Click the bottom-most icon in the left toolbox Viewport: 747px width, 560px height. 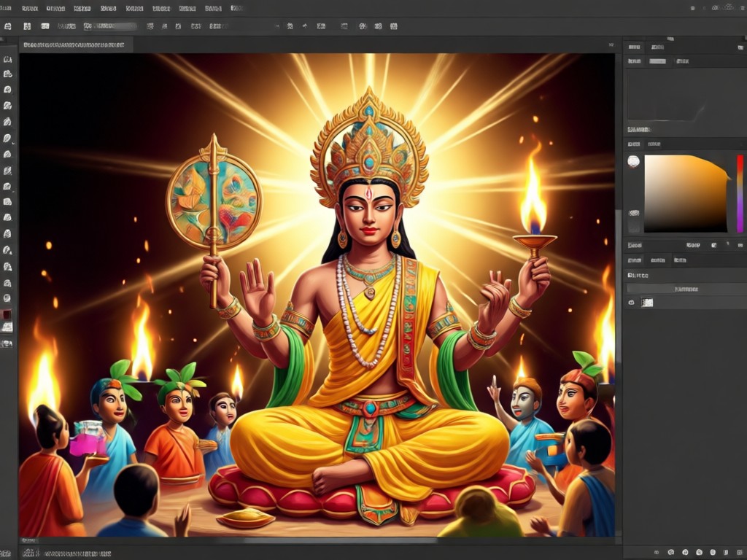(7, 344)
